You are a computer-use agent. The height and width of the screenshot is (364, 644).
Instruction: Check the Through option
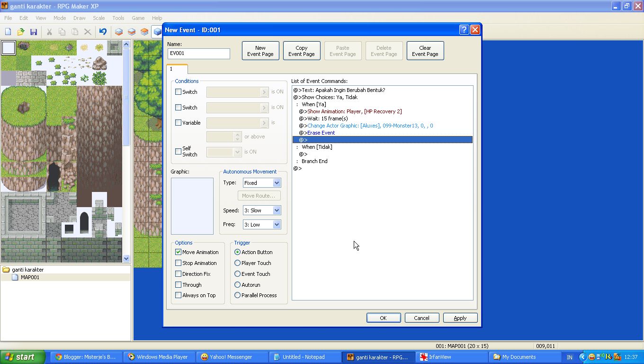click(x=178, y=284)
